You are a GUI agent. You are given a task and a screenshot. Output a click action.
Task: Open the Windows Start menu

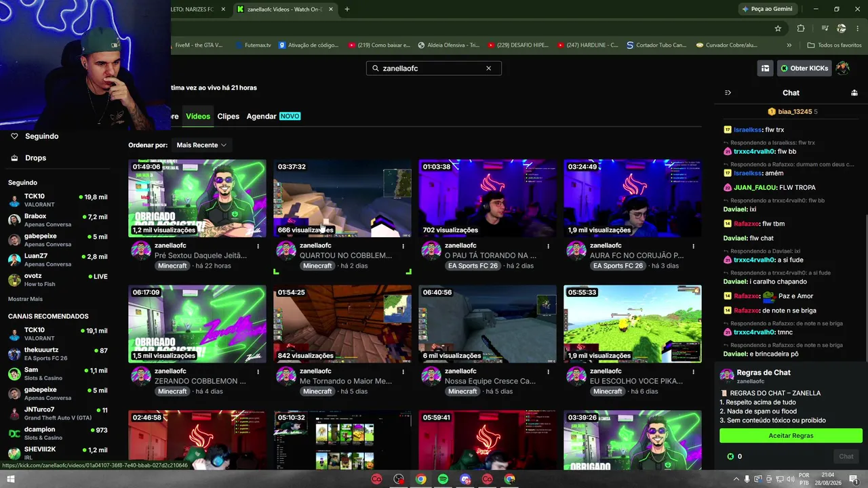pos(10,479)
